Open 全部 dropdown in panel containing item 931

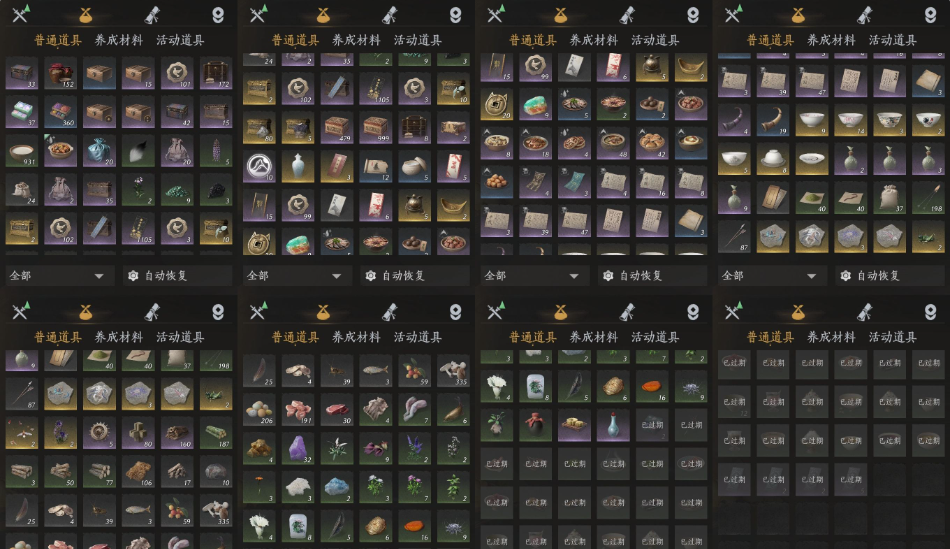tap(57, 276)
